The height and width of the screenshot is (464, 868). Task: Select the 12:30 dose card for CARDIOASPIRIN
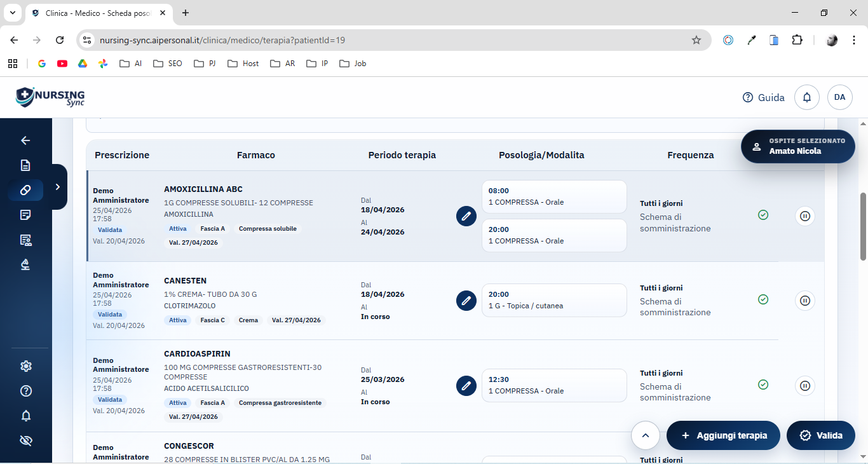554,385
